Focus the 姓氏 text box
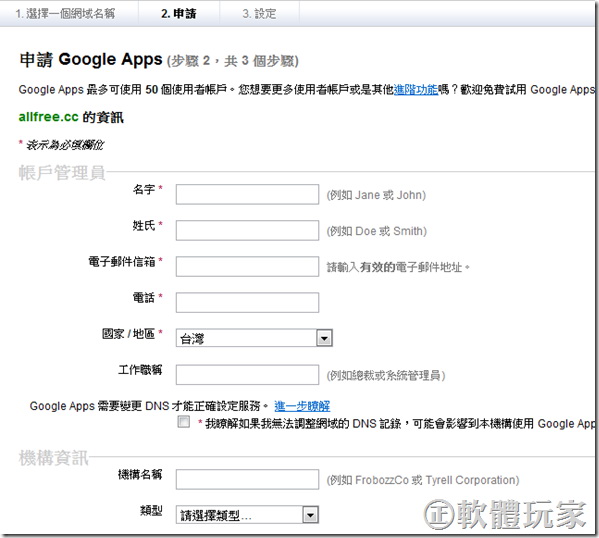599x538 pixels. pyautogui.click(x=247, y=230)
